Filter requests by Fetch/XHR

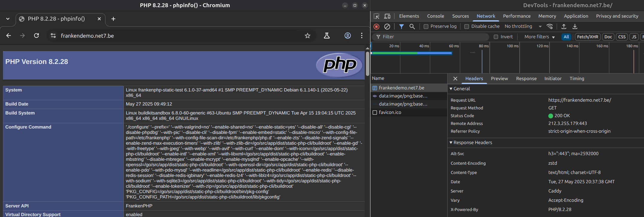tap(587, 37)
